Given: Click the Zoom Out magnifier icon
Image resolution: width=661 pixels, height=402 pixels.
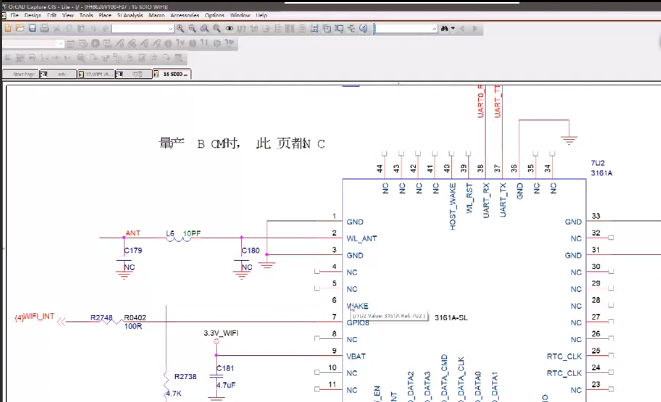Looking at the screenshot, I should click(x=193, y=29).
